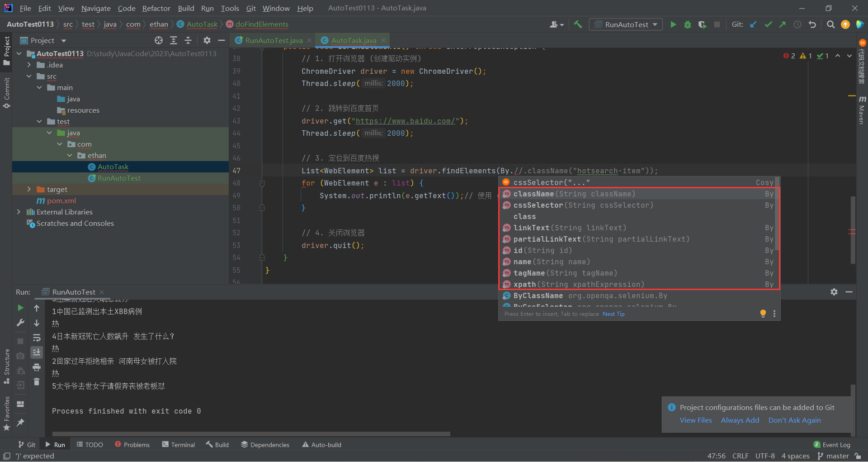Expand the target folder
Screen dimensions: 868x462
[29, 189]
